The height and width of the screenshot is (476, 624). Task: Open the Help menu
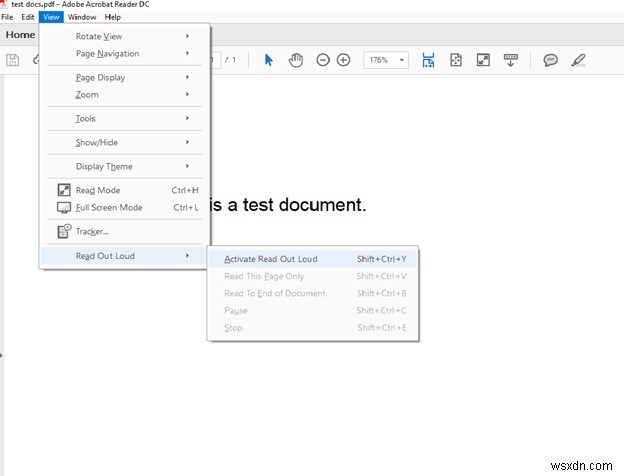pyautogui.click(x=113, y=17)
